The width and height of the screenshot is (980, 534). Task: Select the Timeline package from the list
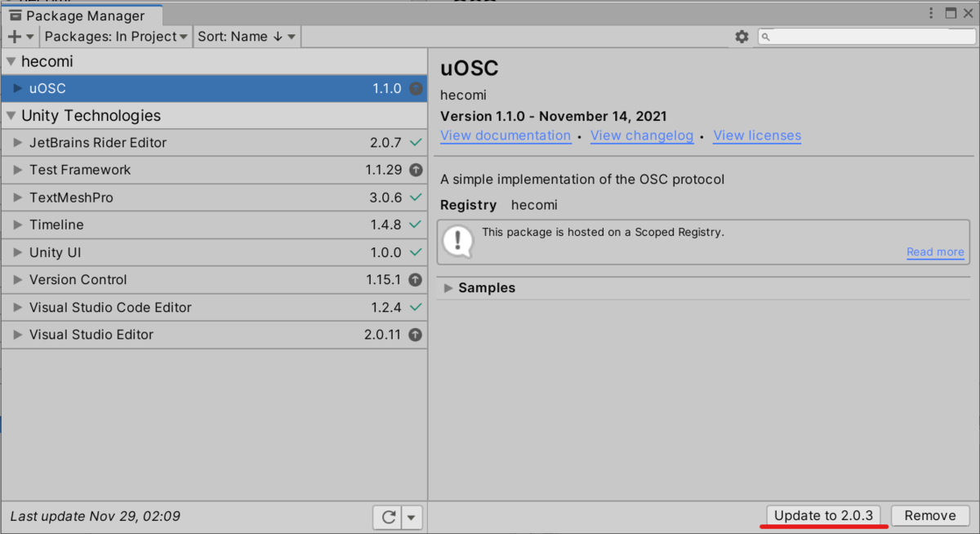[56, 225]
